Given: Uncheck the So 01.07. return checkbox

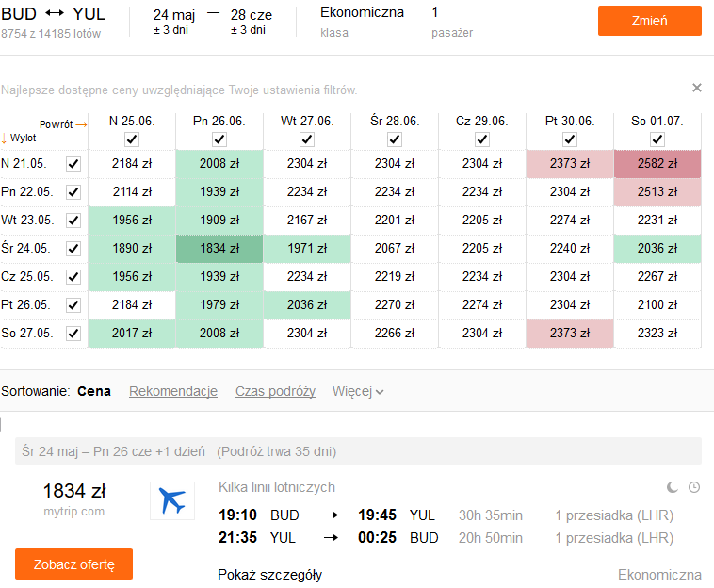Looking at the screenshot, I should [x=657, y=139].
